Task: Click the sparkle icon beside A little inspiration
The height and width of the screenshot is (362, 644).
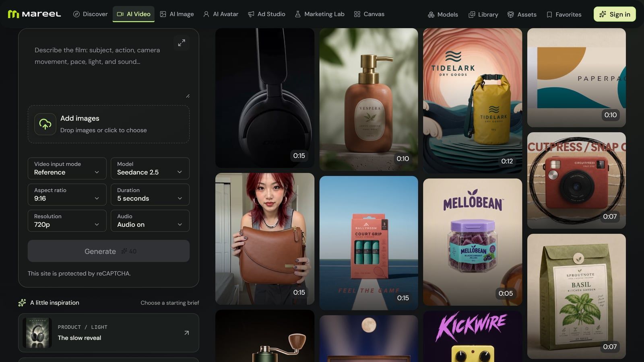Action: pos(22,303)
